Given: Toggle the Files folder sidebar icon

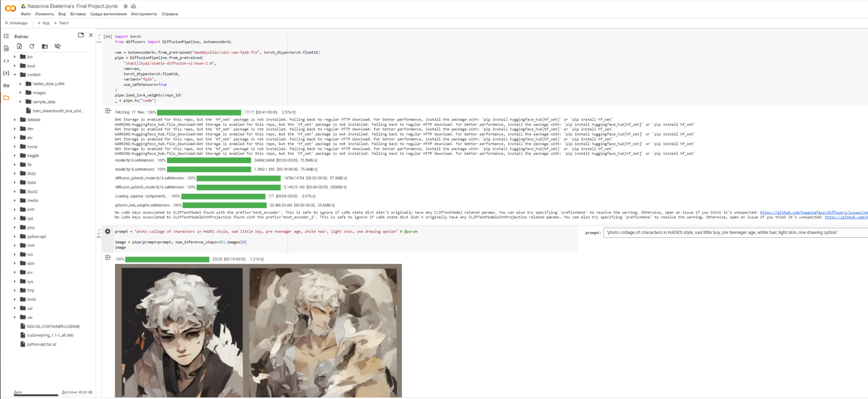Looking at the screenshot, I should coord(7,98).
